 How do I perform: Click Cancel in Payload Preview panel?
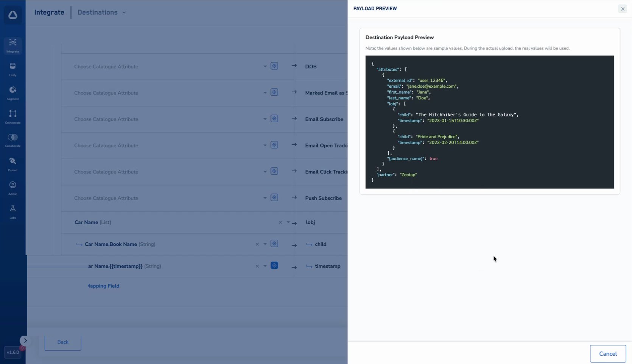point(608,354)
